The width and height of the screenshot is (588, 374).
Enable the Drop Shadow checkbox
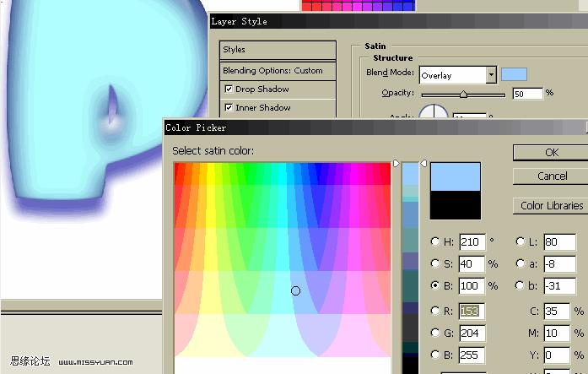coord(229,89)
